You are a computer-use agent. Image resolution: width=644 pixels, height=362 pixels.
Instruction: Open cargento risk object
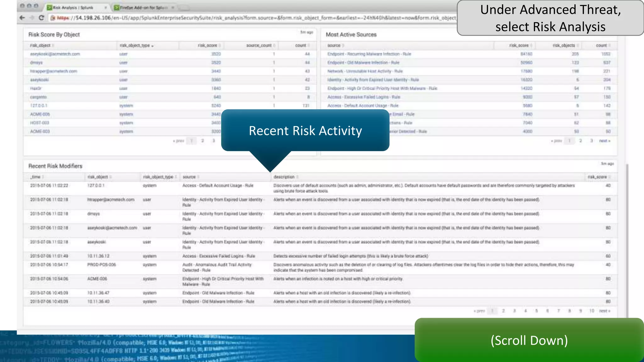click(x=38, y=97)
